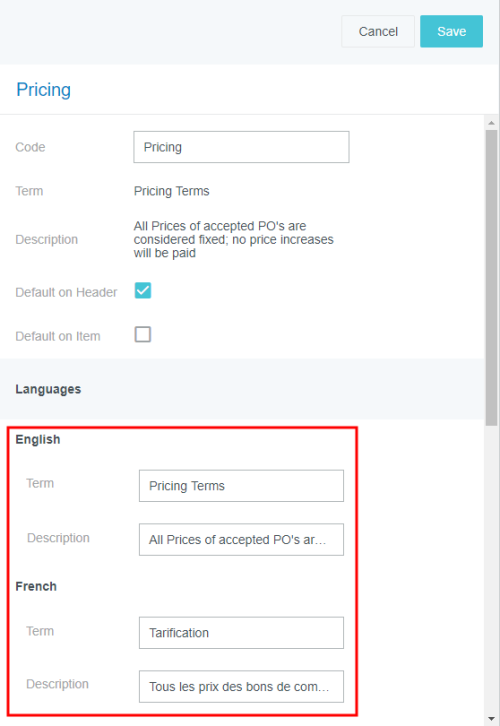Click the blue Pricing page title
This screenshot has height=726, width=500.
point(44,90)
